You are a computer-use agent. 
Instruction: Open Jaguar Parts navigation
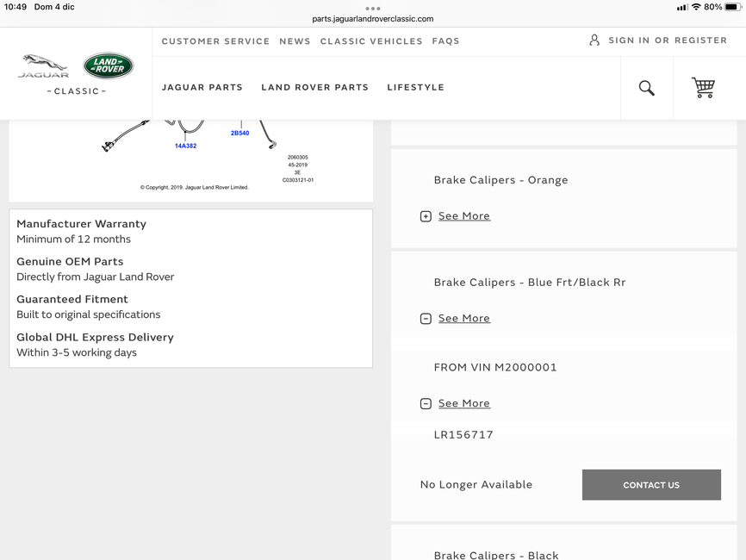pyautogui.click(x=202, y=88)
